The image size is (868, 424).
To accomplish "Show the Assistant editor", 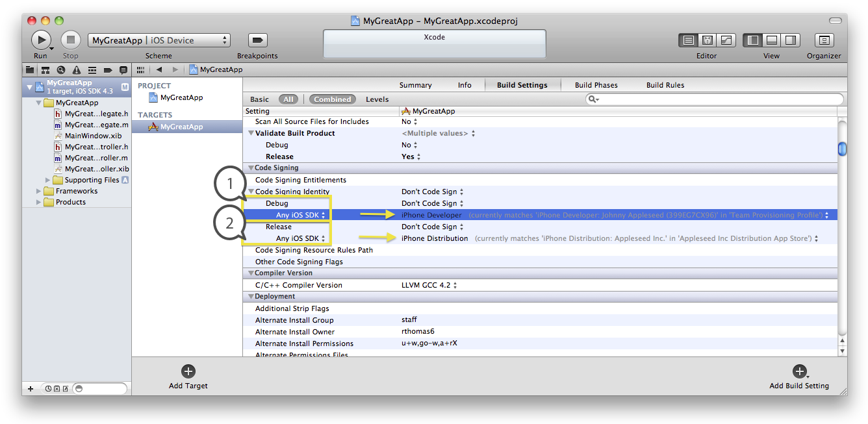I will coord(708,40).
